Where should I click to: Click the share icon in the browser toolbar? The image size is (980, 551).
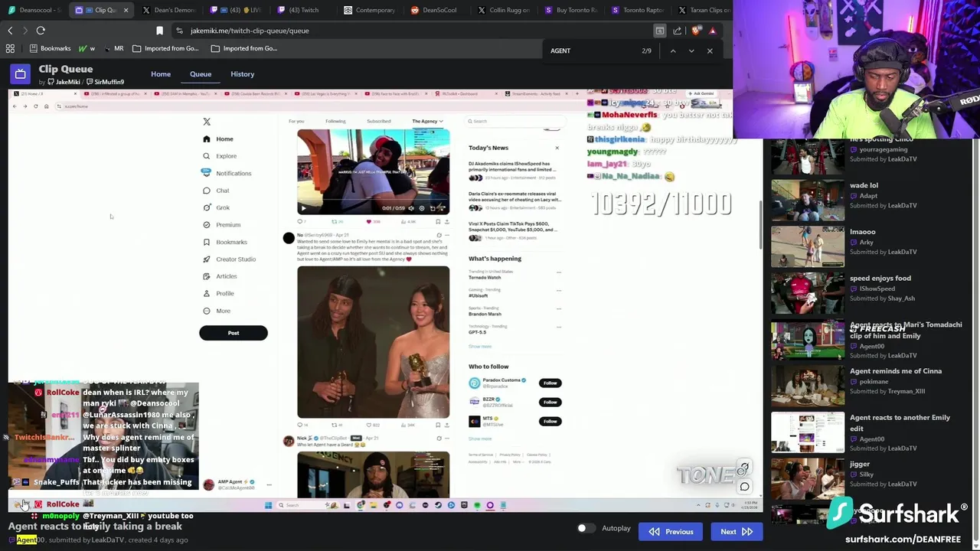[x=678, y=31]
